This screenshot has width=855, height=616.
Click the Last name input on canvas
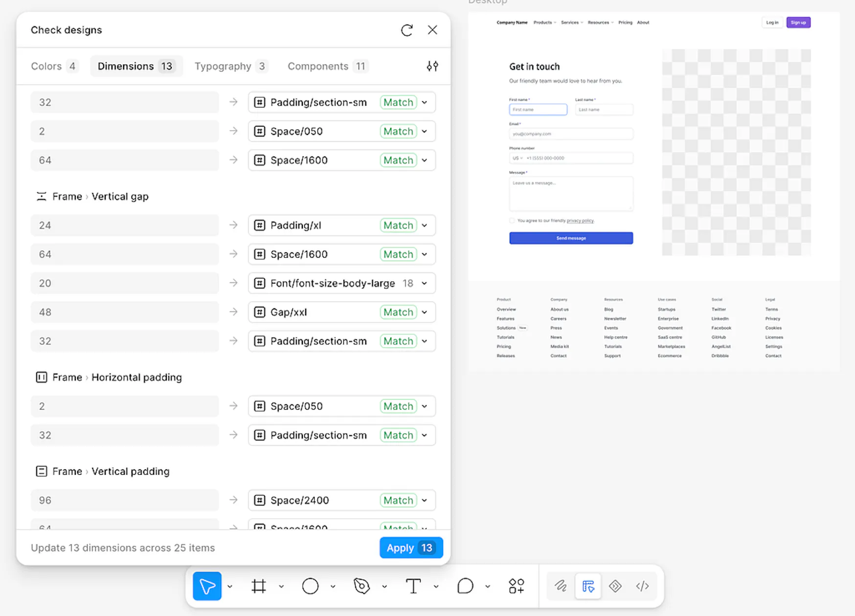(604, 110)
